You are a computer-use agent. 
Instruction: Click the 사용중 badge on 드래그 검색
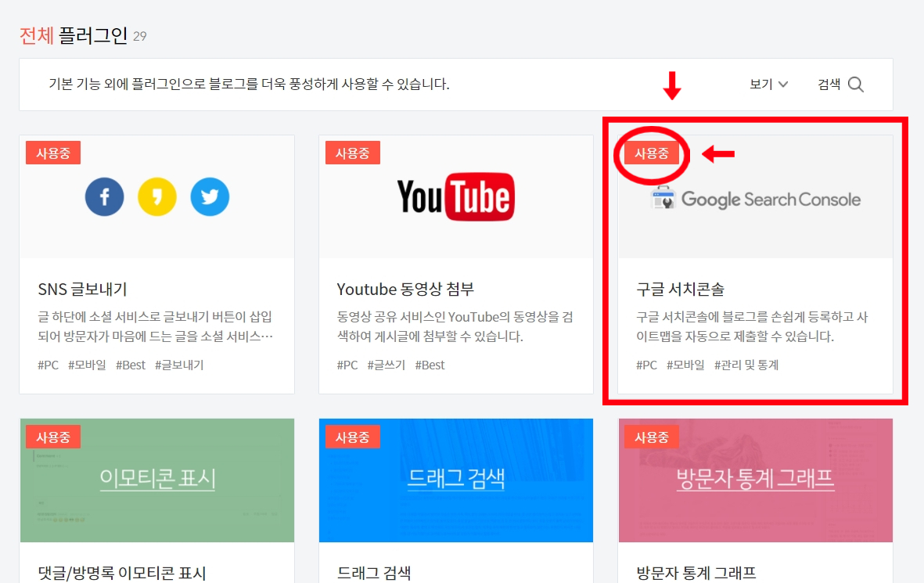point(352,437)
